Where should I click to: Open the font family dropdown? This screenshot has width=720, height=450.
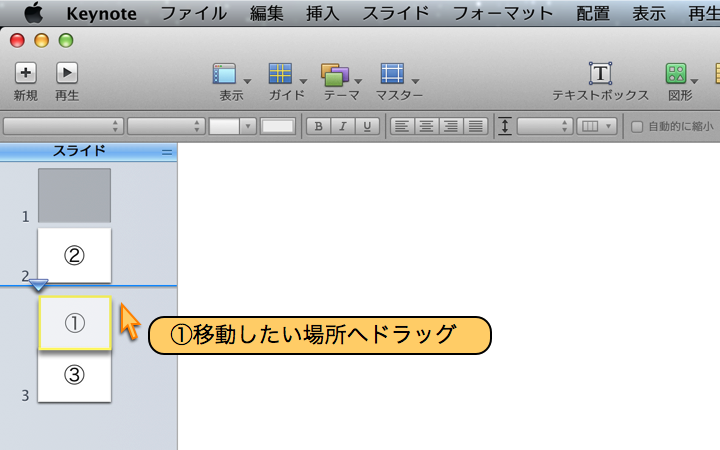63,126
